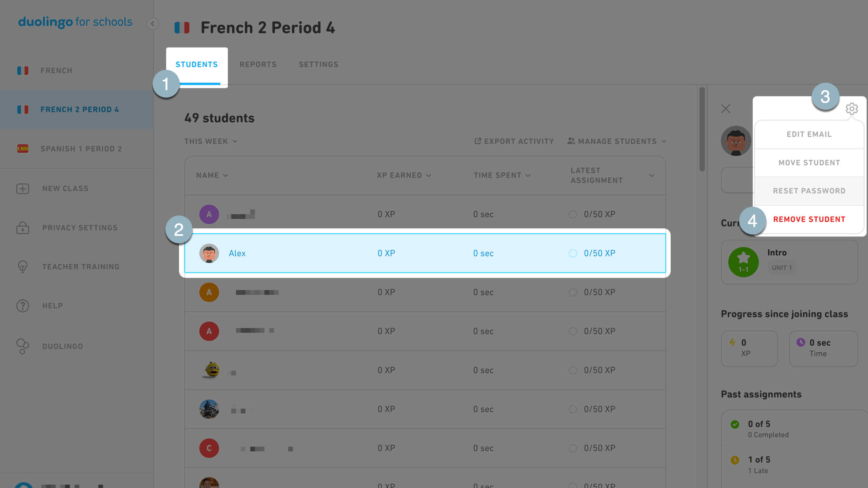This screenshot has width=868, height=488.
Task: Sort students using the Name column chevron
Action: pos(226,175)
